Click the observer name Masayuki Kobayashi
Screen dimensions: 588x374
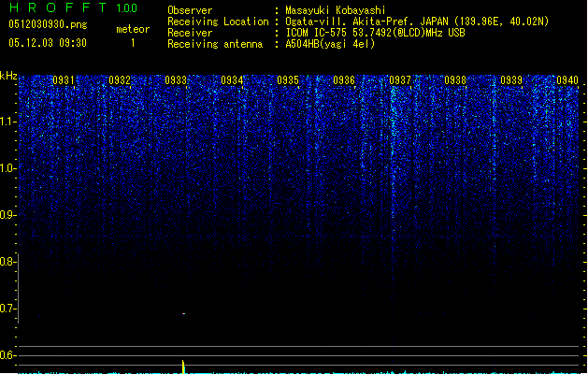[x=335, y=10]
